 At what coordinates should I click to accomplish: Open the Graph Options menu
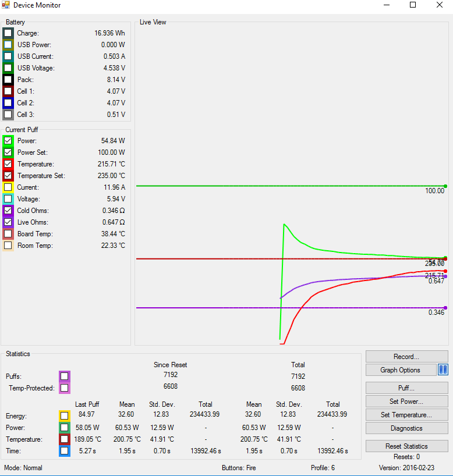(401, 370)
